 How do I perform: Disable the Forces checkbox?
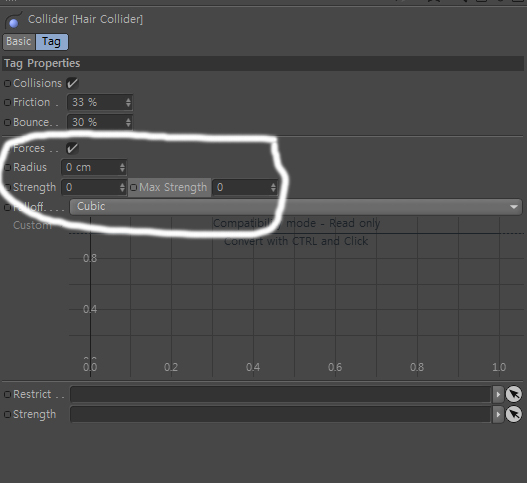click(x=72, y=148)
